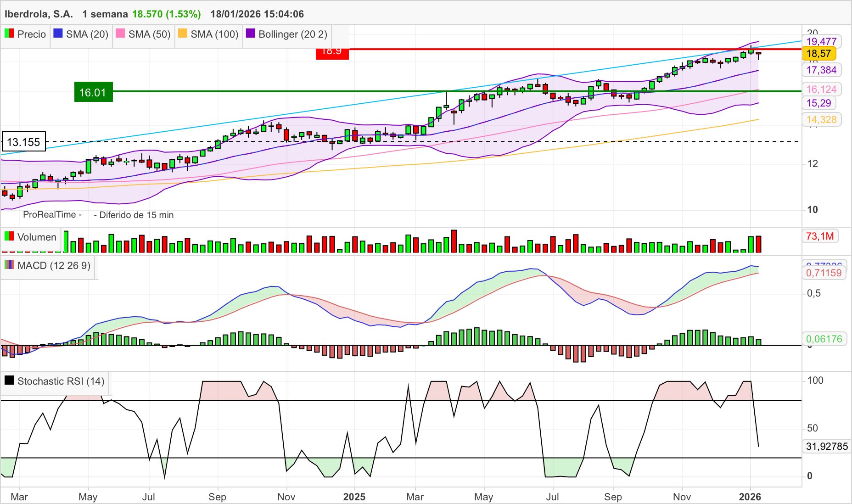Click the 2025 year marker on time axis
This screenshot has height=504, width=852.
click(x=354, y=497)
